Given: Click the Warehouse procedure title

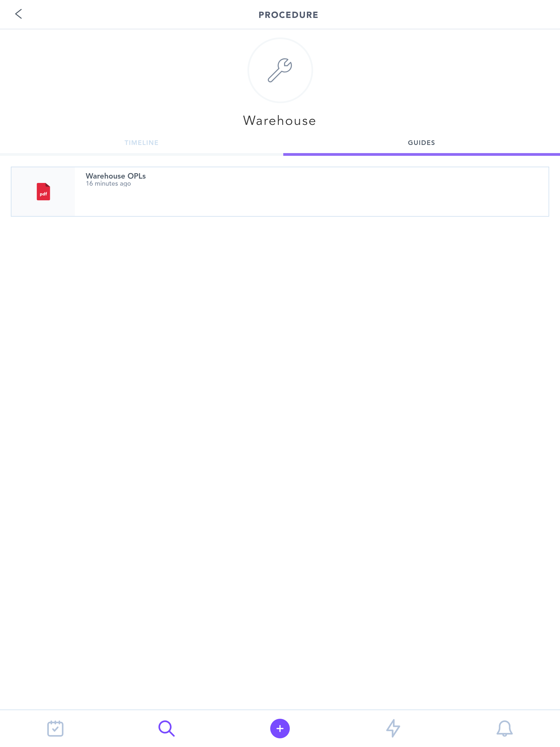Looking at the screenshot, I should 280,121.
